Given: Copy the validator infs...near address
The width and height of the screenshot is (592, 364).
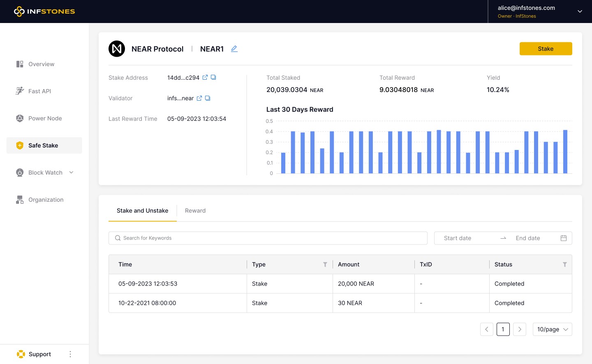Looking at the screenshot, I should [208, 98].
